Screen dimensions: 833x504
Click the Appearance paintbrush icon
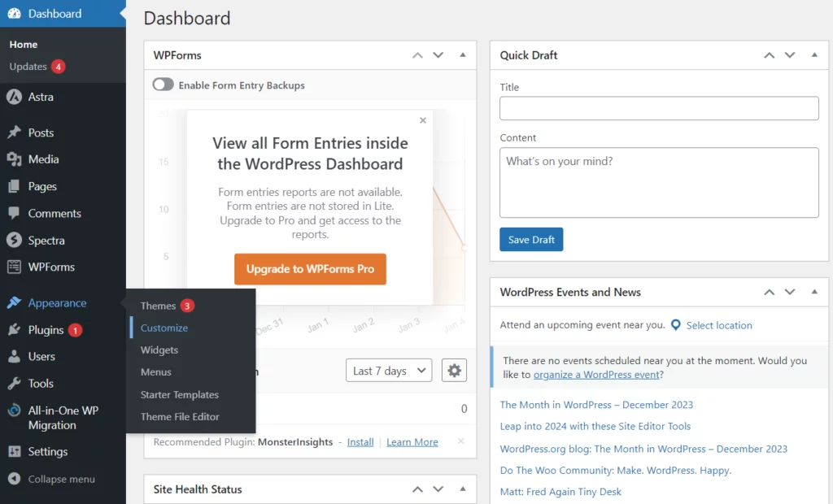15,302
